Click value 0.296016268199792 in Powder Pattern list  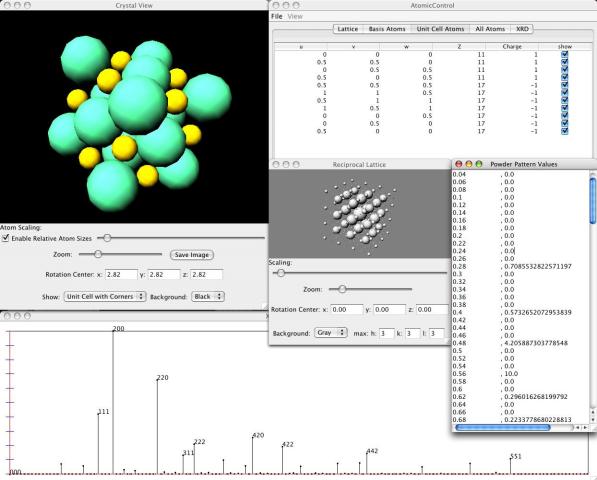coord(536,397)
